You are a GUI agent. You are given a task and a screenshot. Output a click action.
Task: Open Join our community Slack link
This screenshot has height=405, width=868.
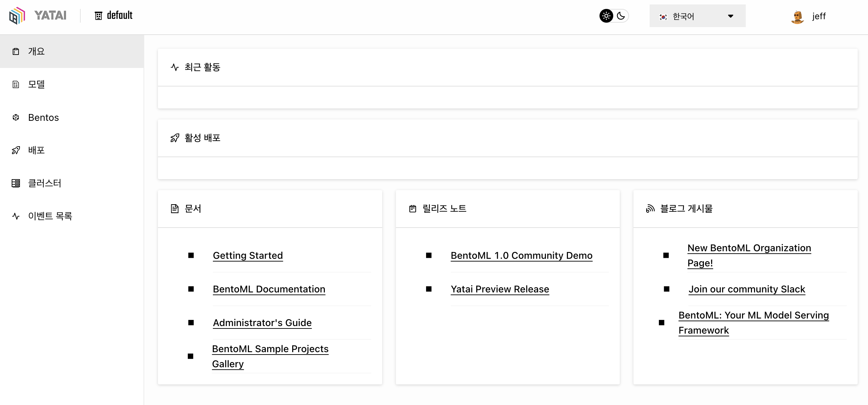[746, 289]
